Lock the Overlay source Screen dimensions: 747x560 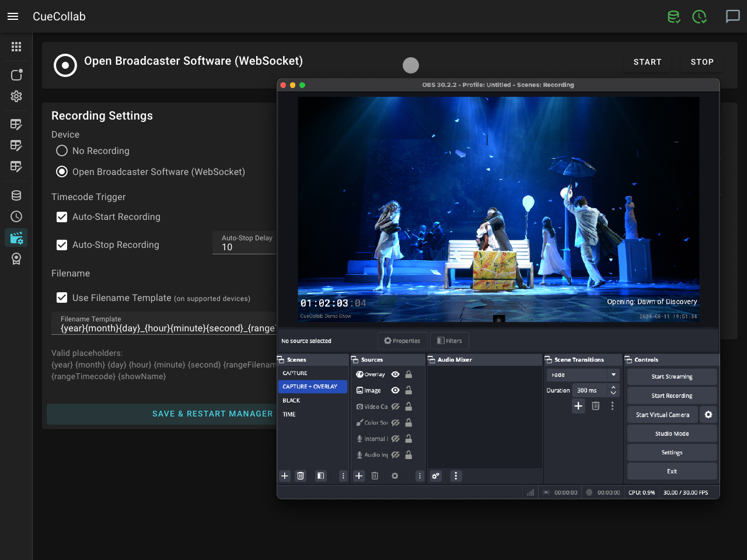point(409,374)
